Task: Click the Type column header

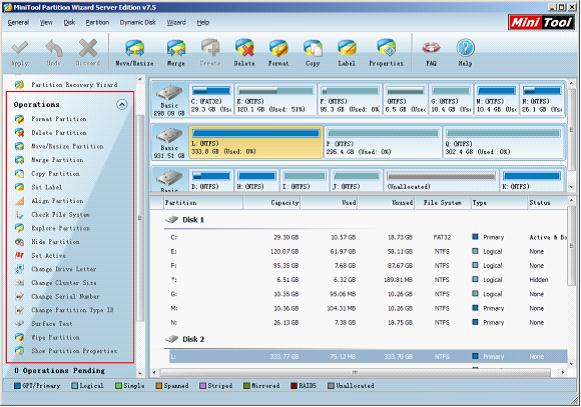Action: (499, 203)
